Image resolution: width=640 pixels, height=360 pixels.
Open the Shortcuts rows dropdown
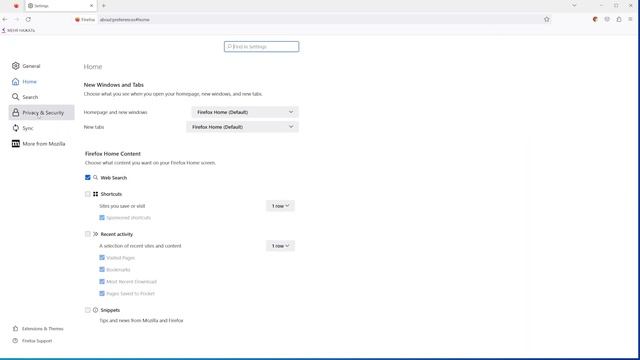pos(280,206)
